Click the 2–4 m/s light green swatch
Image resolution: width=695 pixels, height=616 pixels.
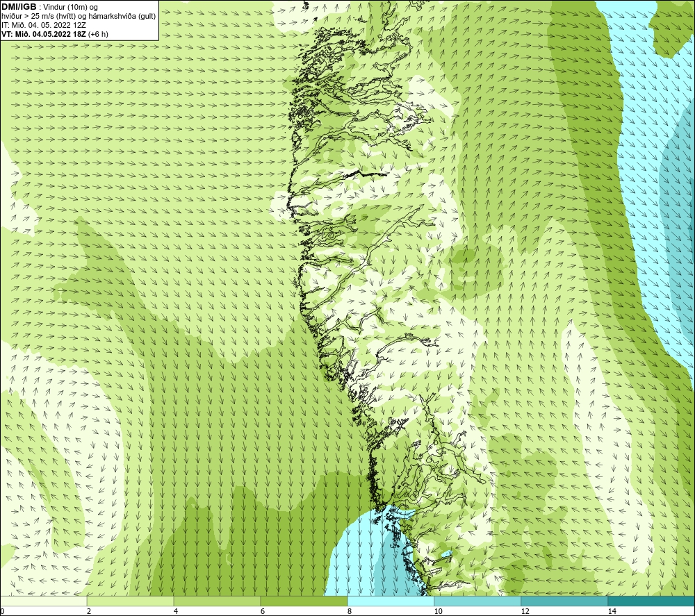(x=131, y=601)
